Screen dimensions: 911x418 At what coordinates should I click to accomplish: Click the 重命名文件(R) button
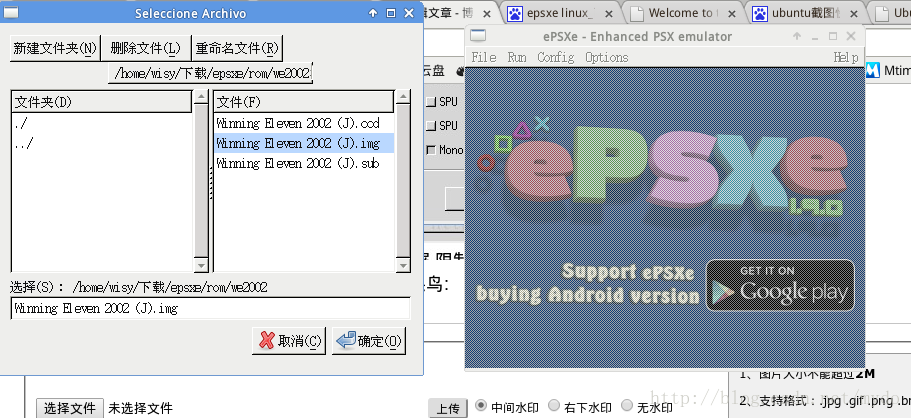(237, 48)
